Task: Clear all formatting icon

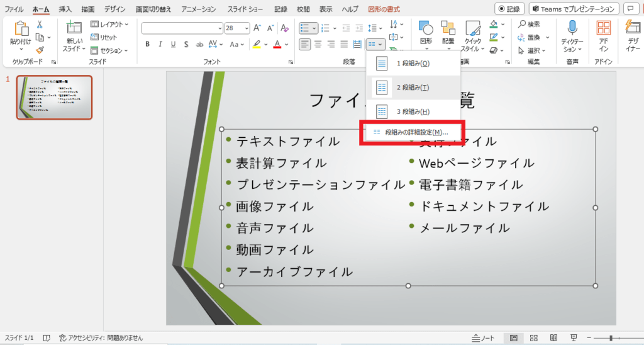Action: click(x=284, y=28)
